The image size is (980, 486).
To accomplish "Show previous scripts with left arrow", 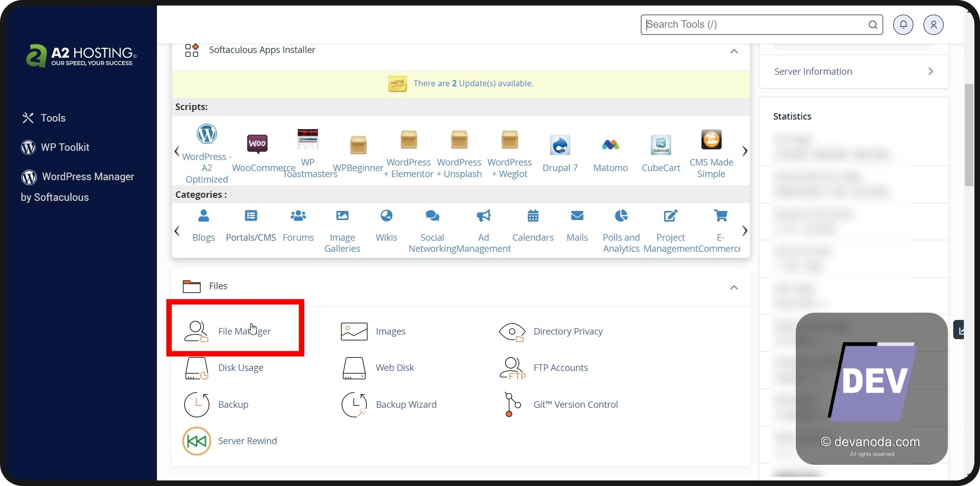I will (177, 151).
